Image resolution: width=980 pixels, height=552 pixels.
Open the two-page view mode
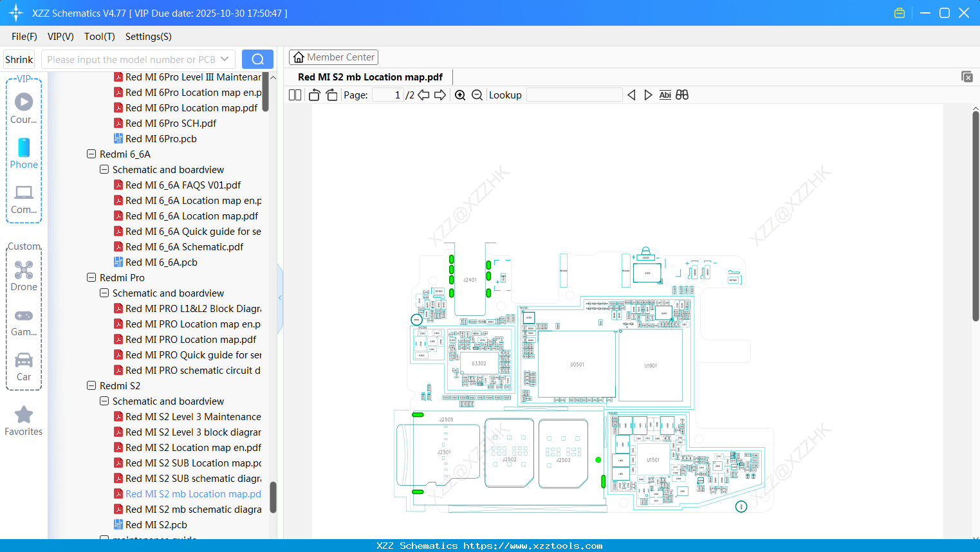[x=294, y=95]
